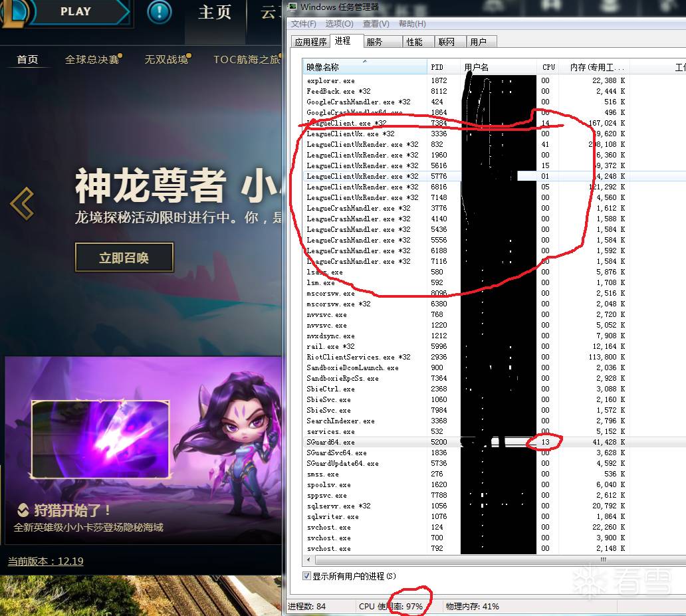Open the 文件(F) menu
686x616 pixels.
[304, 24]
